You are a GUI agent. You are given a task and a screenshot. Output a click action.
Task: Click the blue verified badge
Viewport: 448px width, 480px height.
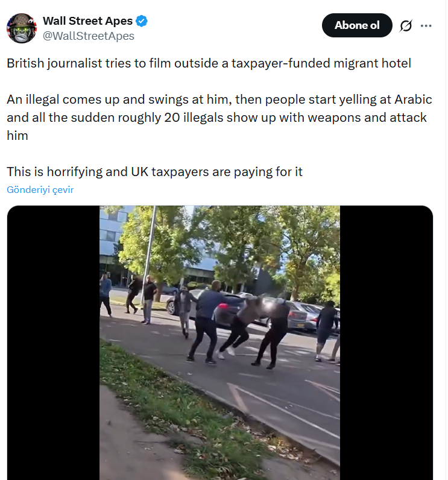[x=141, y=21]
